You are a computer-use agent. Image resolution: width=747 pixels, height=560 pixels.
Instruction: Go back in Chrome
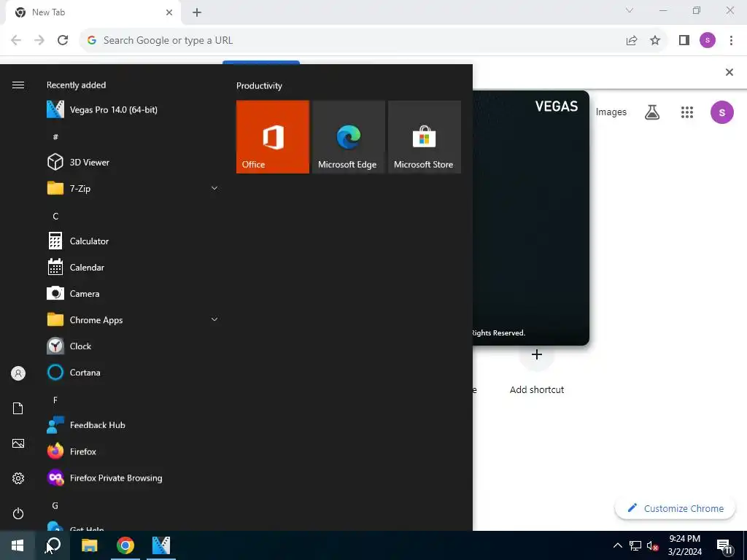(x=16, y=41)
